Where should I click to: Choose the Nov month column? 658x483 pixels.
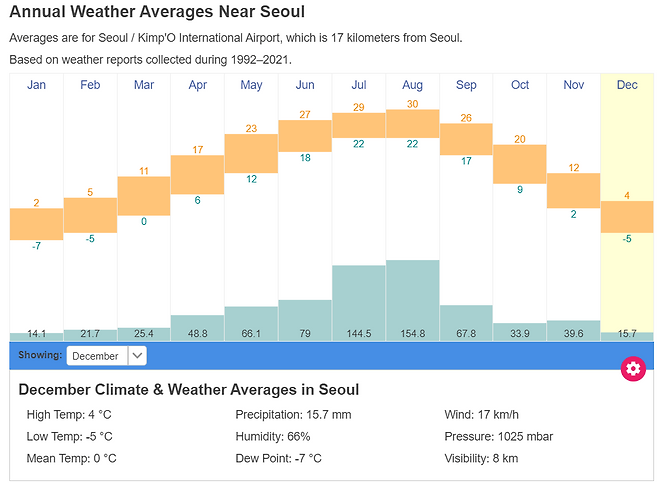[574, 85]
